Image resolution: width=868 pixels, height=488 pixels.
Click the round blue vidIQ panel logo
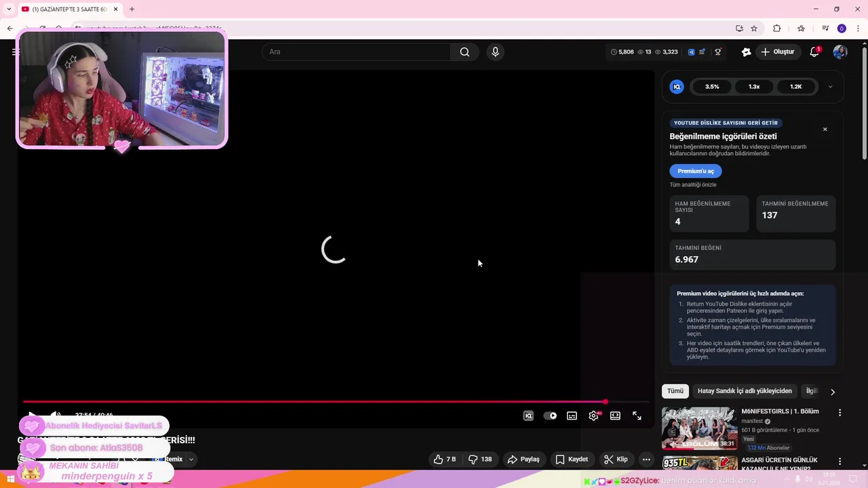(677, 87)
